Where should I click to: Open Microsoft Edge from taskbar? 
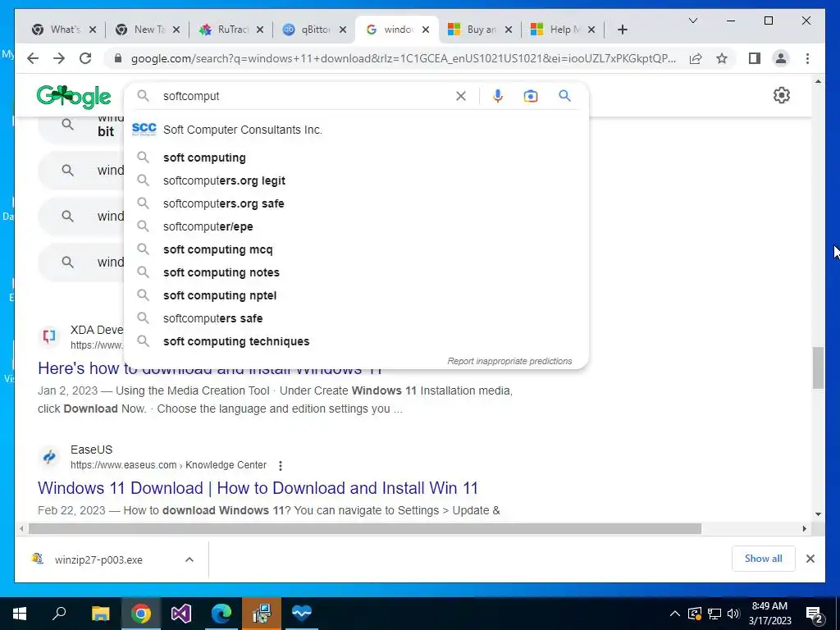point(221,614)
